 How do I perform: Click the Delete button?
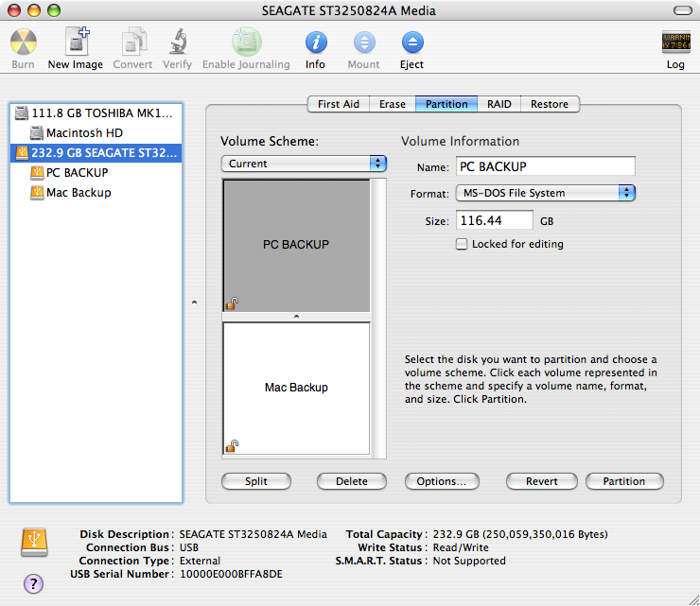pos(352,481)
